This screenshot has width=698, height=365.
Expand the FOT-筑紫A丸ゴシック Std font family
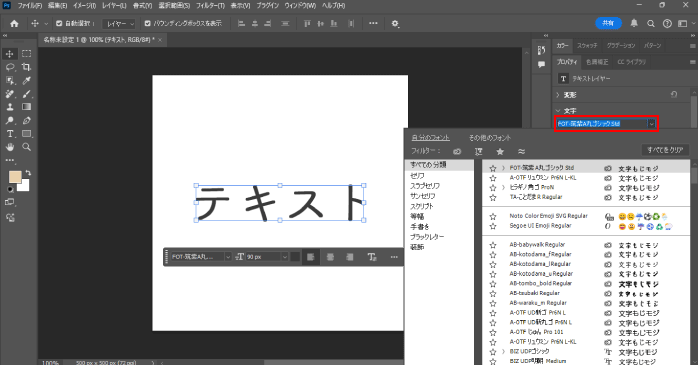click(x=503, y=168)
